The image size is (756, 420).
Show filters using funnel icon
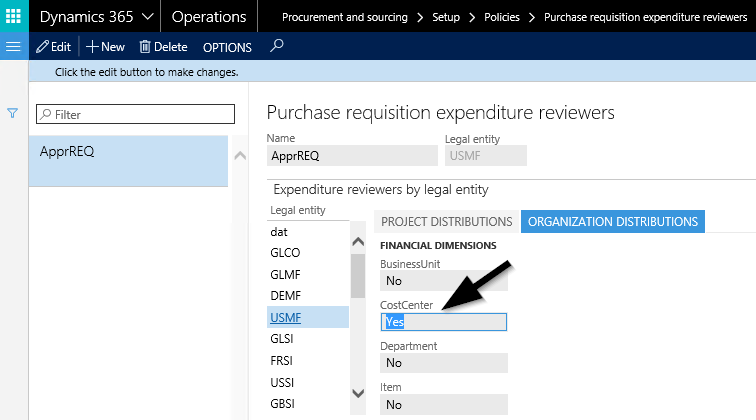click(x=13, y=114)
